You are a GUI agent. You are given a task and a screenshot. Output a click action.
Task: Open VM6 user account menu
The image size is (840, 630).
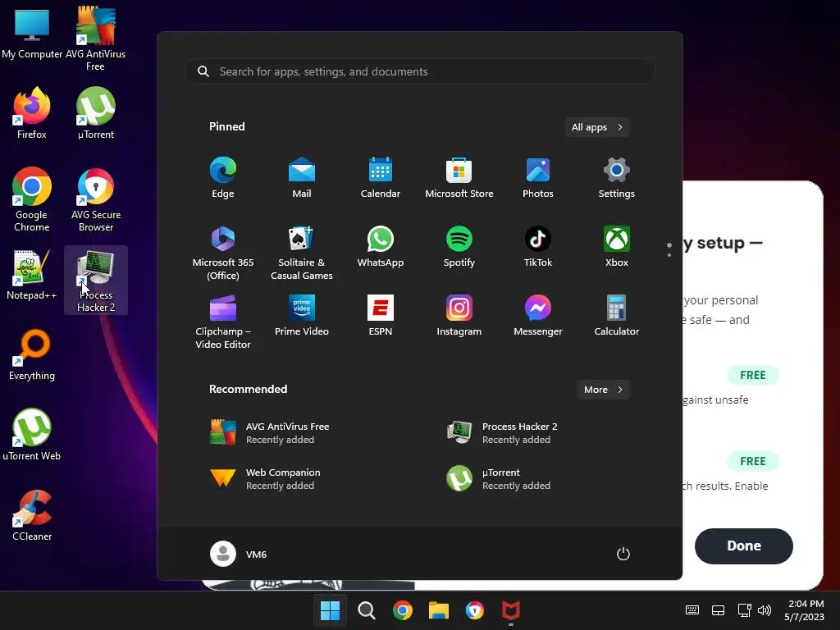pyautogui.click(x=239, y=554)
